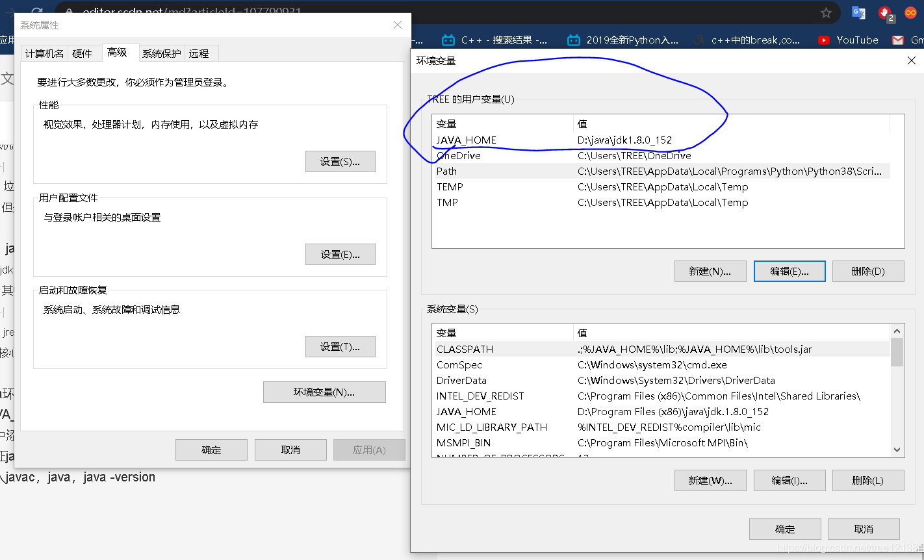This screenshot has width=924, height=560.
Task: Click the orange infinity extension icon
Action: click(x=911, y=12)
